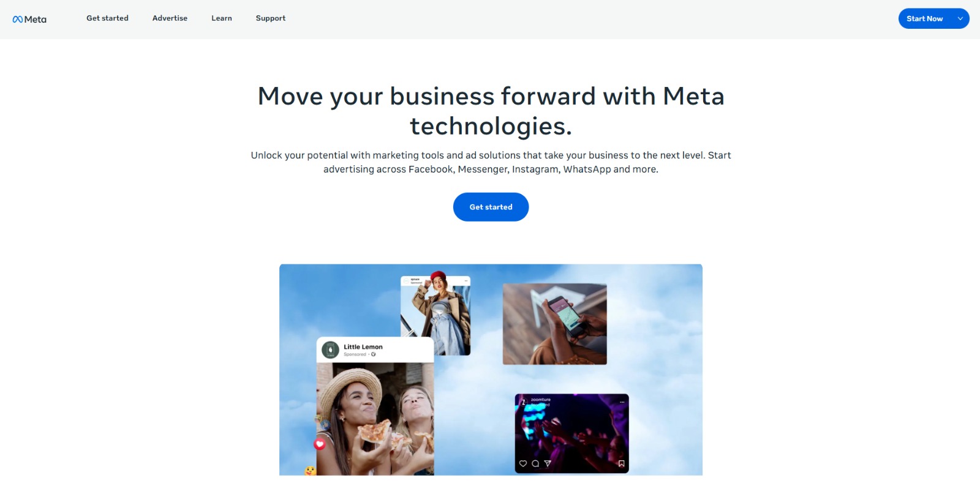Open the Advertise menu

tap(170, 18)
